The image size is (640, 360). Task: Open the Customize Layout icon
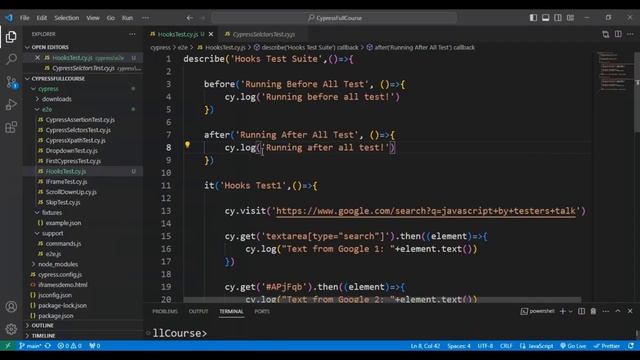(x=570, y=18)
